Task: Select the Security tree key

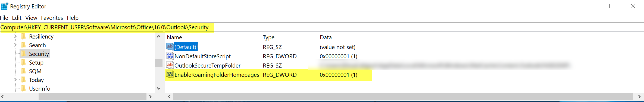Action: [x=39, y=54]
